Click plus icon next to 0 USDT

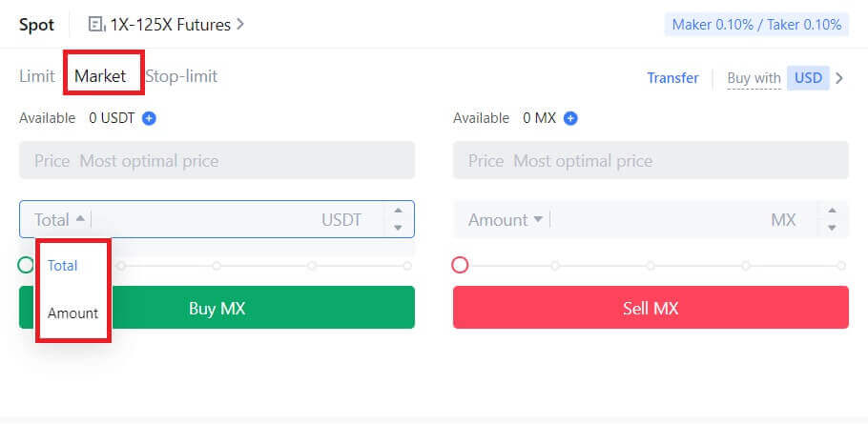149,118
